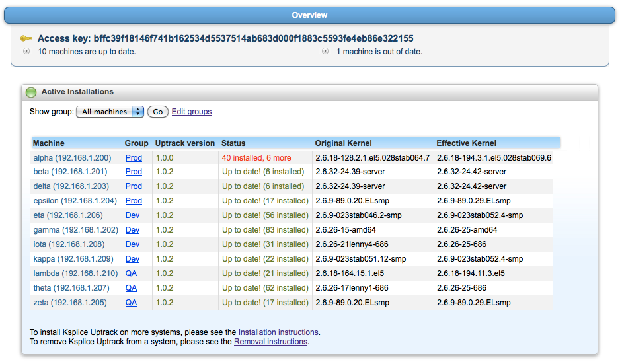The width and height of the screenshot is (620, 364).
Task: Click the QA group link for lambda
Action: coord(132,273)
